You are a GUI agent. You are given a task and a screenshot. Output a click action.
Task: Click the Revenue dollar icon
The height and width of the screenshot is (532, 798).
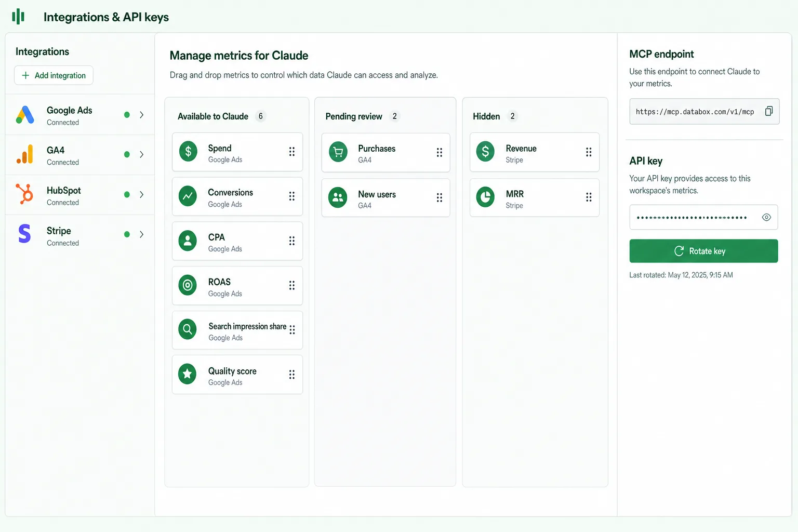(x=485, y=151)
